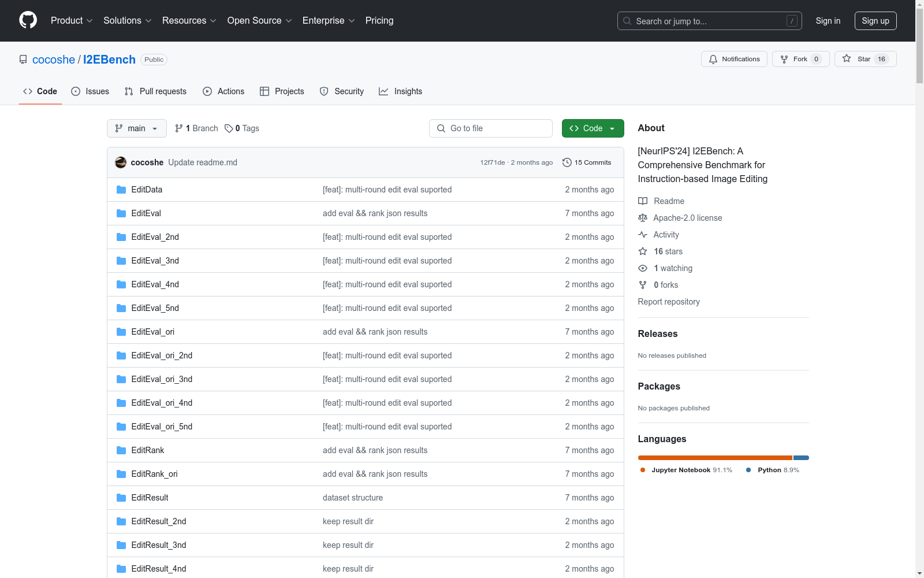This screenshot has width=924, height=578.
Task: Open the Projects tab
Action: click(282, 91)
